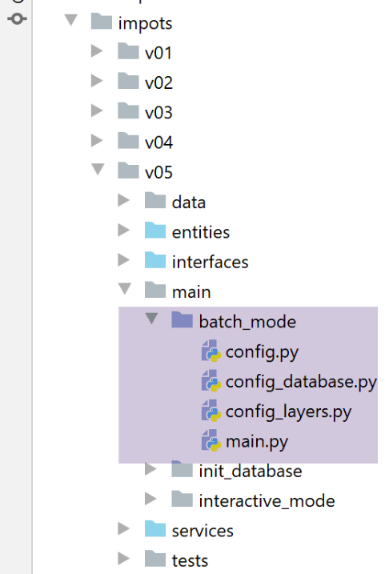Open the main.py file name
The image size is (389, 574).
257,443
